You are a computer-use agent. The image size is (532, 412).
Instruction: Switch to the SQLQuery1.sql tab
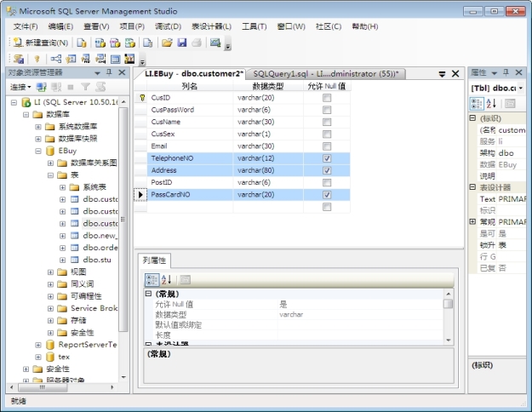324,74
